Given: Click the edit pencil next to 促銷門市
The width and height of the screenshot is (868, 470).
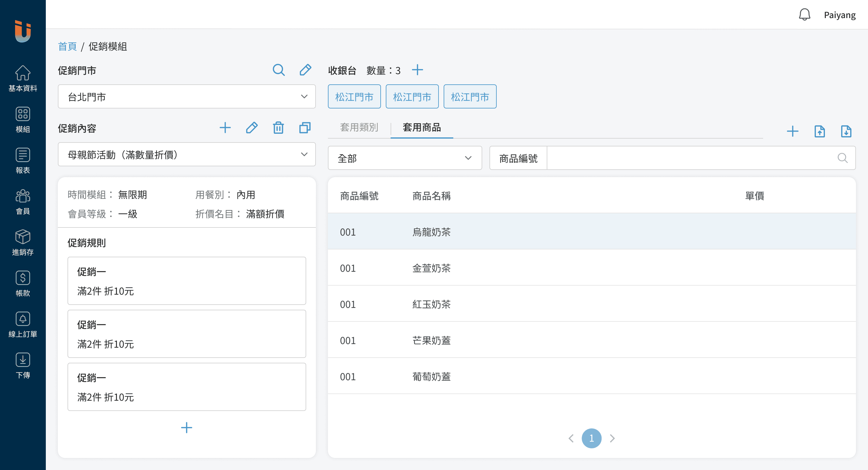Looking at the screenshot, I should 305,70.
